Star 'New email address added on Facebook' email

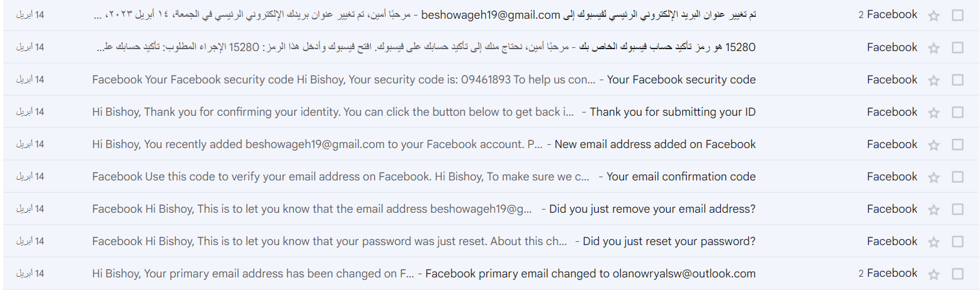tap(933, 145)
